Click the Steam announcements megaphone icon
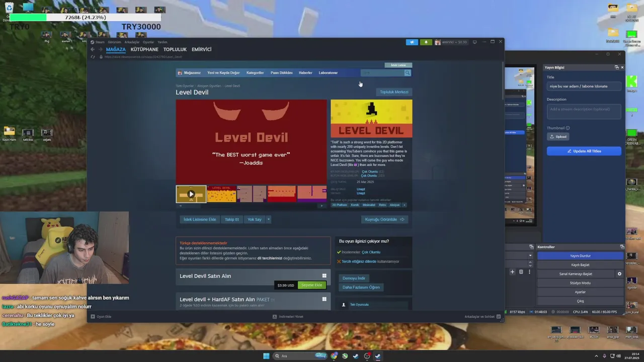 pyautogui.click(x=412, y=42)
